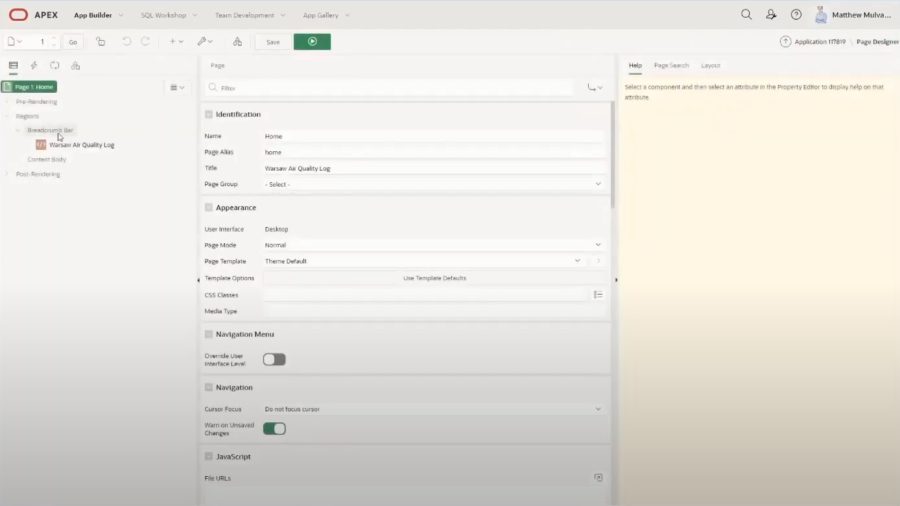The width and height of the screenshot is (900, 506).
Task: Toggle Override User Interface Level switch
Action: click(x=274, y=359)
